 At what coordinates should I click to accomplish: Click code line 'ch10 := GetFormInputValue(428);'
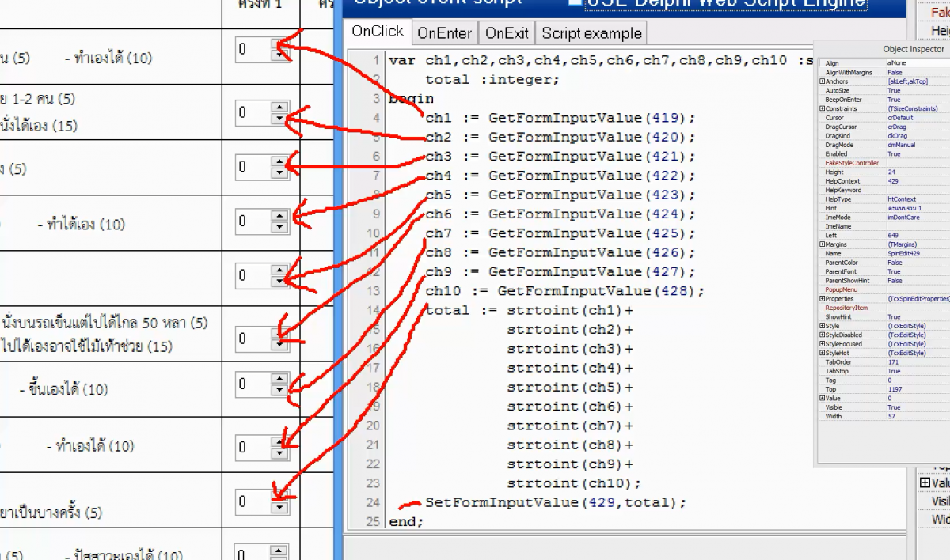pyautogui.click(x=564, y=291)
